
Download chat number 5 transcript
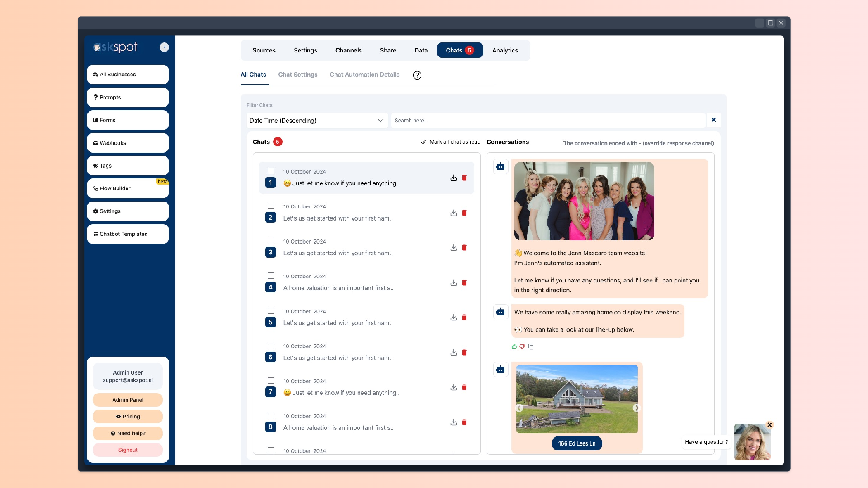(x=453, y=318)
